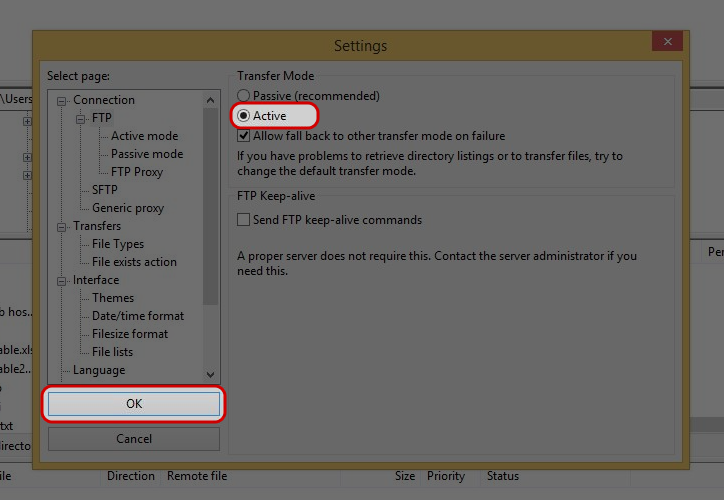This screenshot has width=724, height=500.
Task: Collapse the FTP tree node
Action: tap(80, 119)
